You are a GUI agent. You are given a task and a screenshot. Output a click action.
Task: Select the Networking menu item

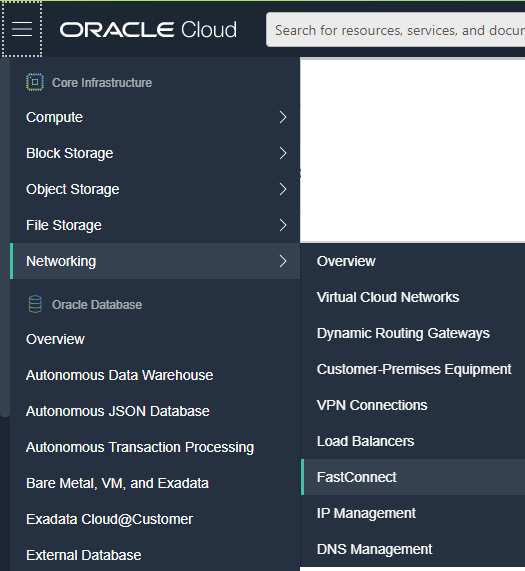click(155, 261)
